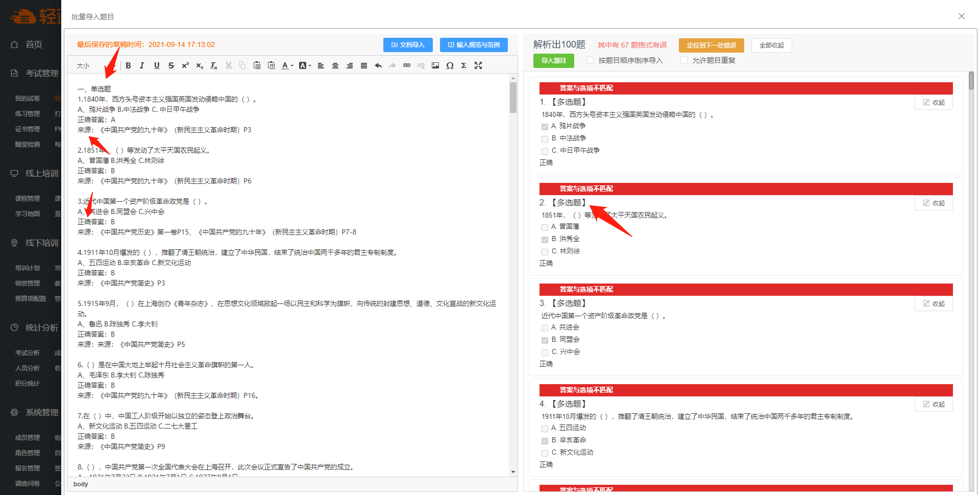
Task: Expand the background color dropdown
Action: point(305,65)
